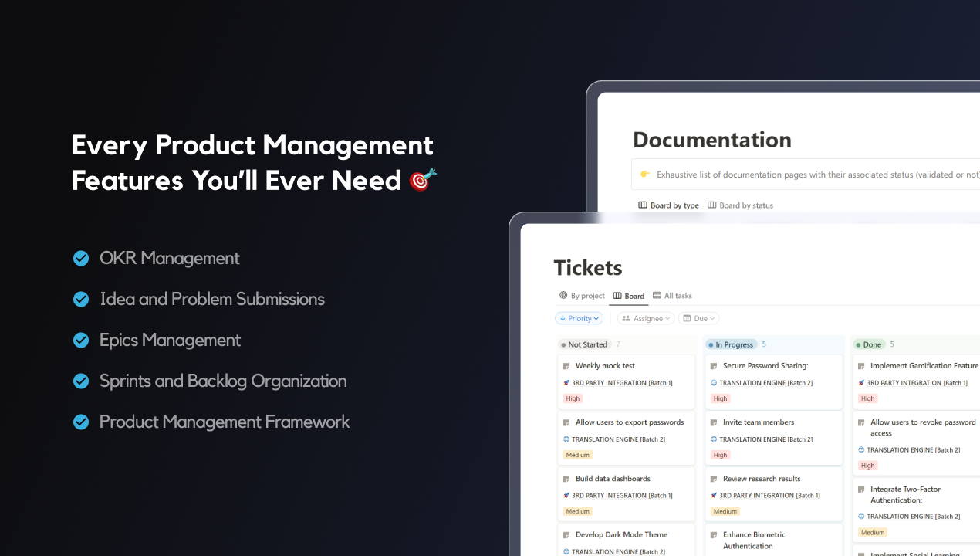Viewport: 980px width, 556px height.
Task: Click page icon on Integrate Two-Factor Authentication card
Action: point(861,490)
